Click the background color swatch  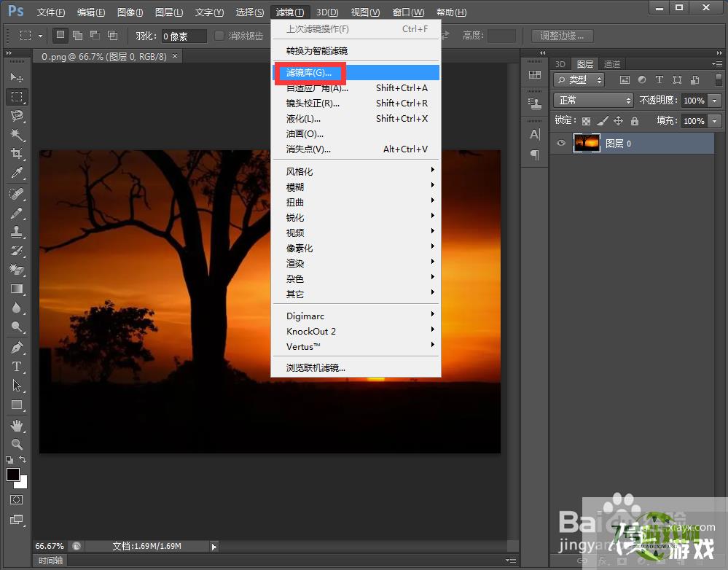tap(23, 485)
